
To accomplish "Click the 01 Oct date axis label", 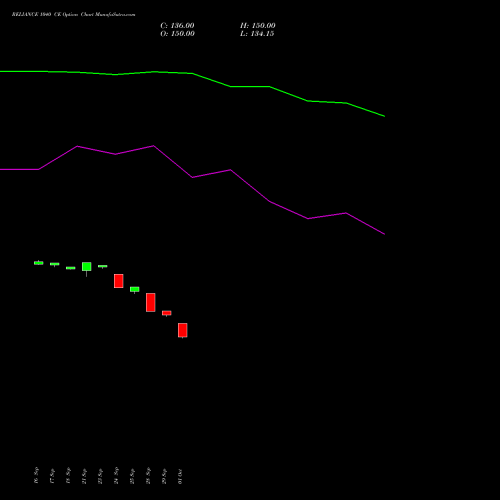I will point(180,476).
